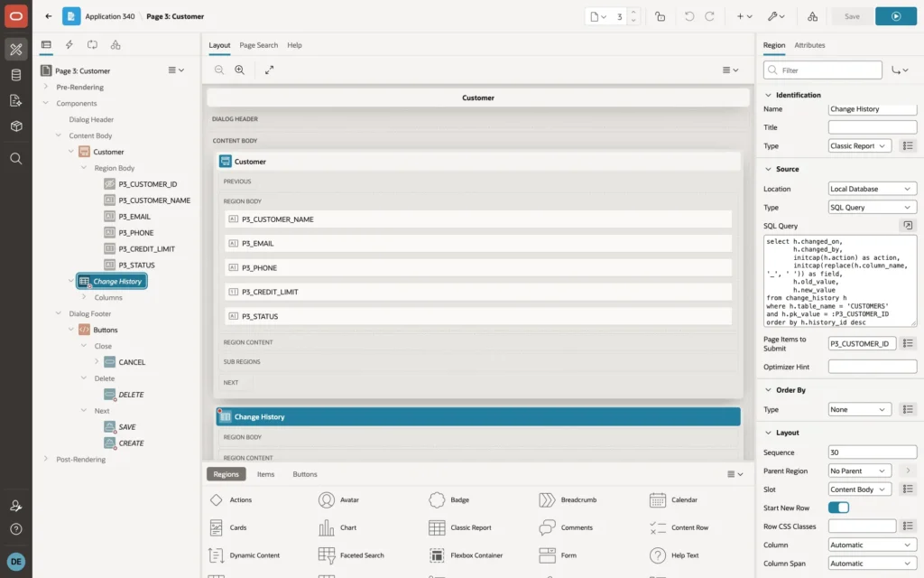This screenshot has width=924, height=578.
Task: Toggle the Start New Row switch
Action: (x=838, y=508)
